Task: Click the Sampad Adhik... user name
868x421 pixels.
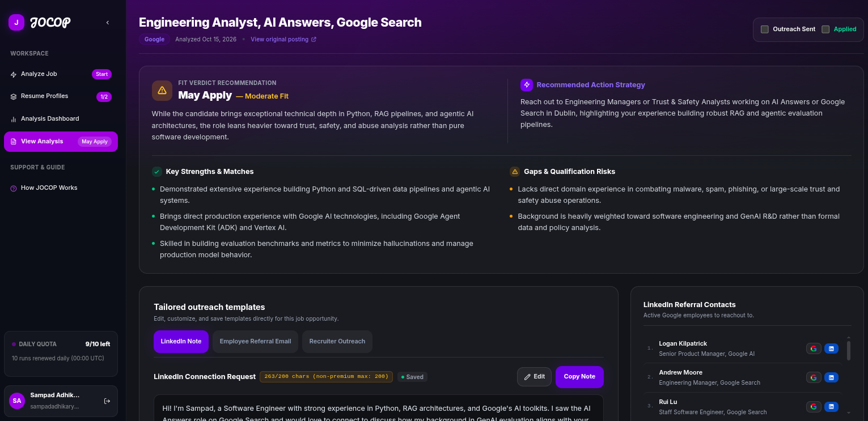Action: tap(55, 395)
